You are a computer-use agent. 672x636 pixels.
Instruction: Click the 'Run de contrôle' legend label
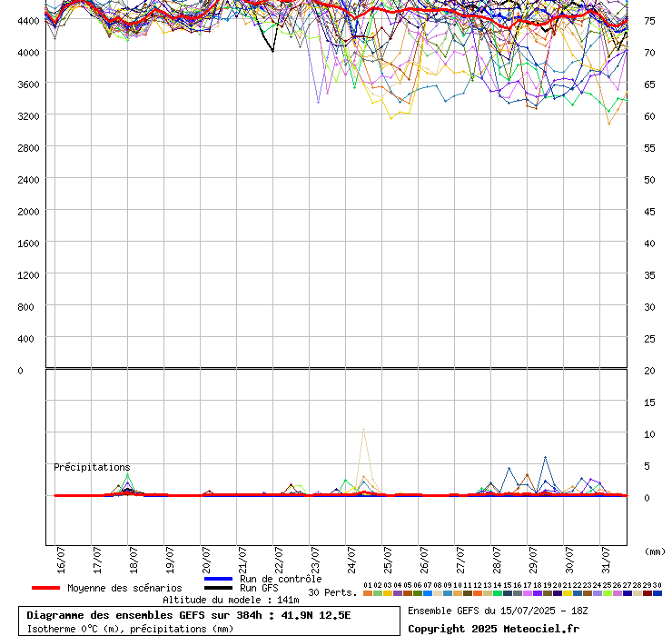pyautogui.click(x=281, y=579)
